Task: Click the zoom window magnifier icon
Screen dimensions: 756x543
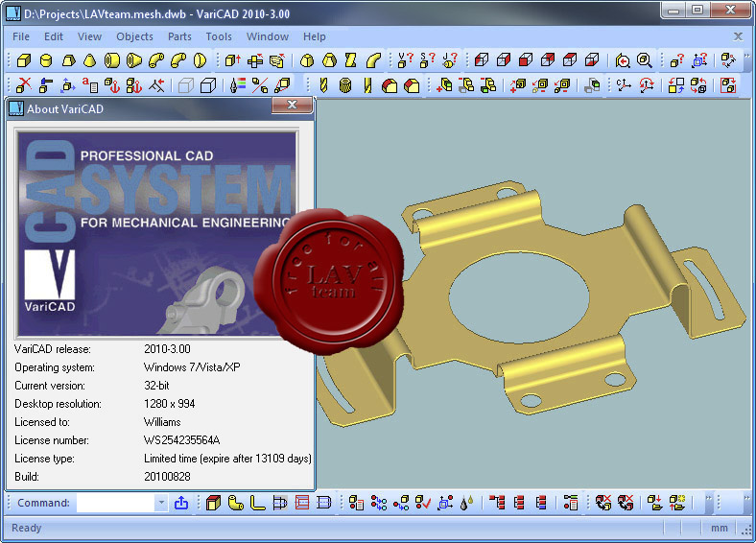Action: (x=645, y=60)
